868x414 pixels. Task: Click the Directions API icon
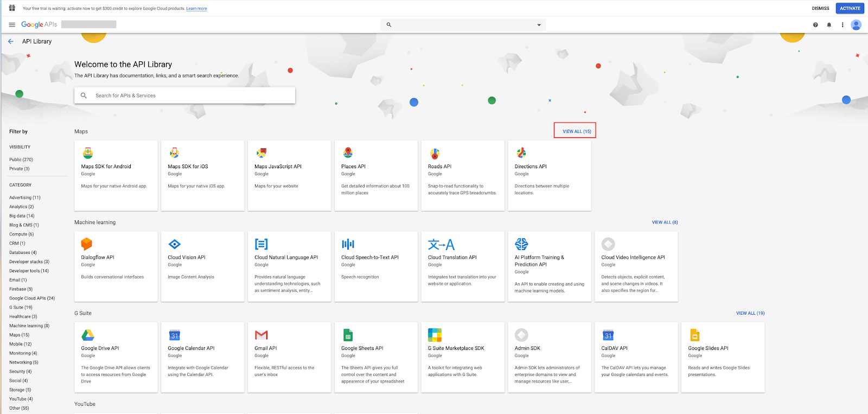tap(521, 153)
